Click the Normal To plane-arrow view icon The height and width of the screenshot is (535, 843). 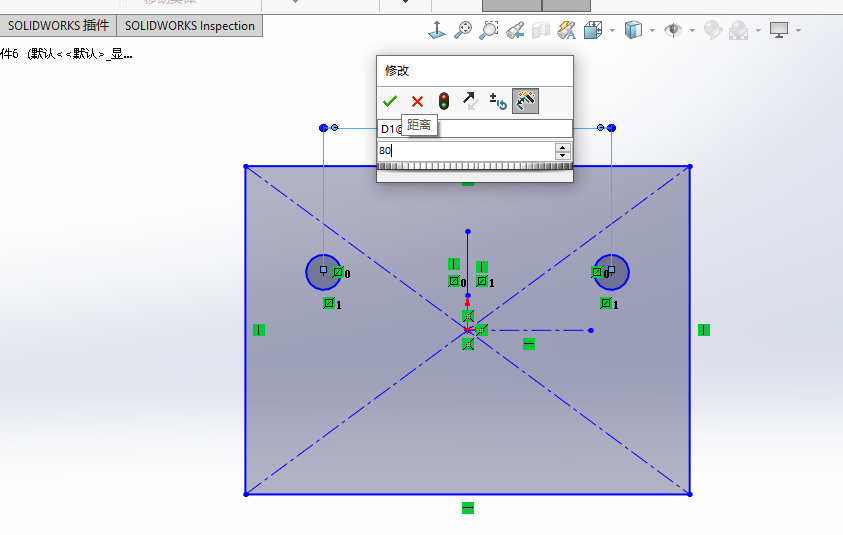coord(437,30)
